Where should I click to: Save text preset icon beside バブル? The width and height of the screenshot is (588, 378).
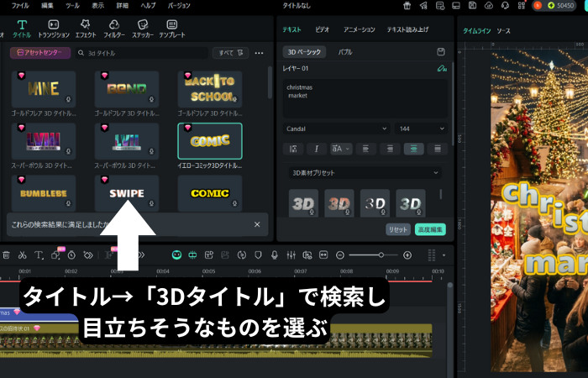[x=441, y=52]
